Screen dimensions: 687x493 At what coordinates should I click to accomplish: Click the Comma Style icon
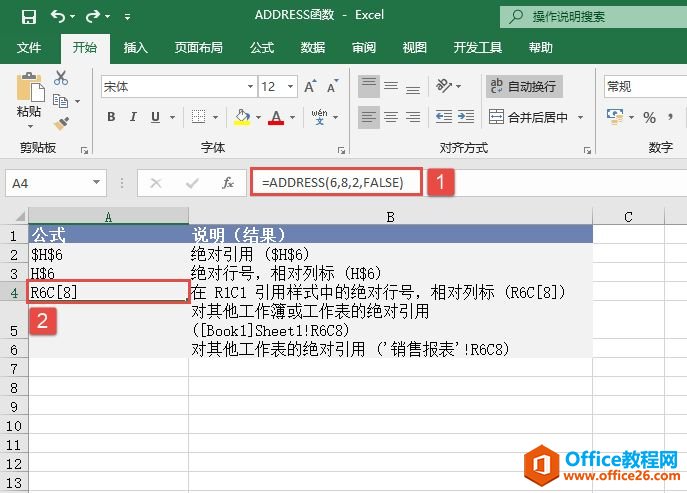[670, 117]
